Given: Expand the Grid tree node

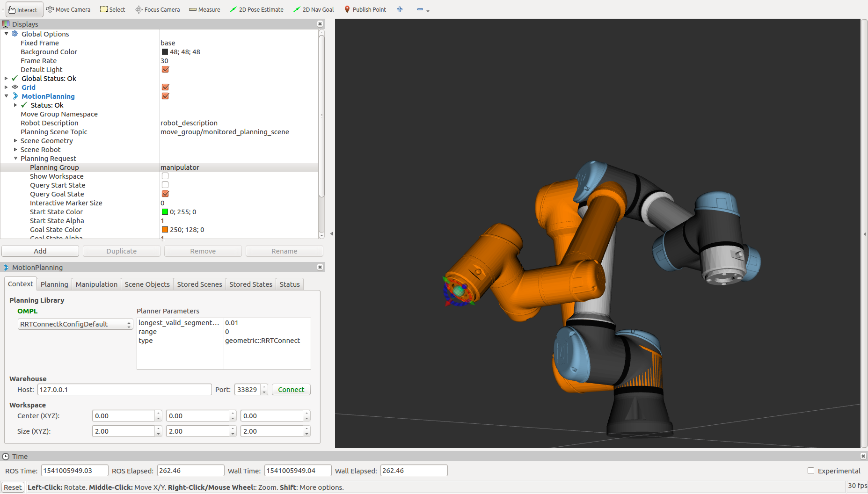Looking at the screenshot, I should (x=6, y=87).
